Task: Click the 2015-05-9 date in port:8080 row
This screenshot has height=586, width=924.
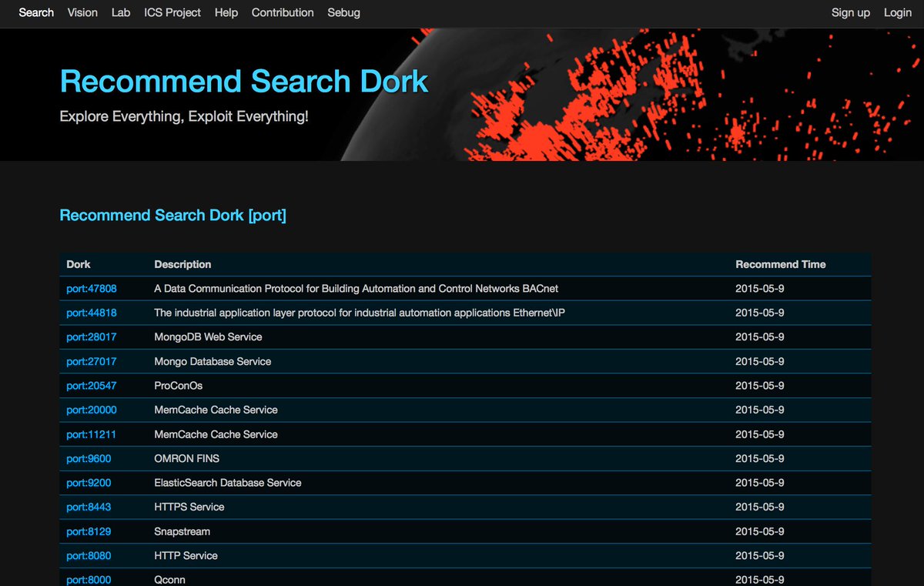Action: pos(760,555)
